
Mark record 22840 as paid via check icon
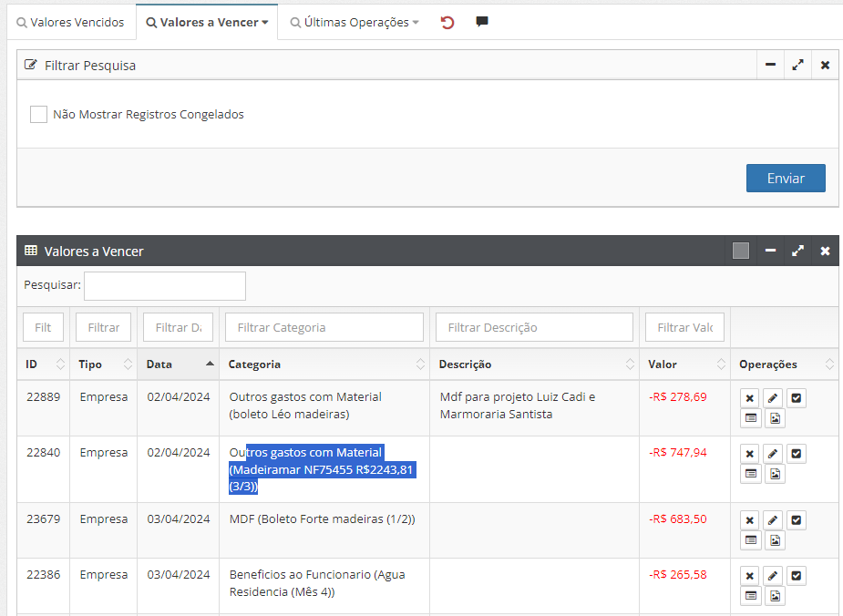(796, 454)
